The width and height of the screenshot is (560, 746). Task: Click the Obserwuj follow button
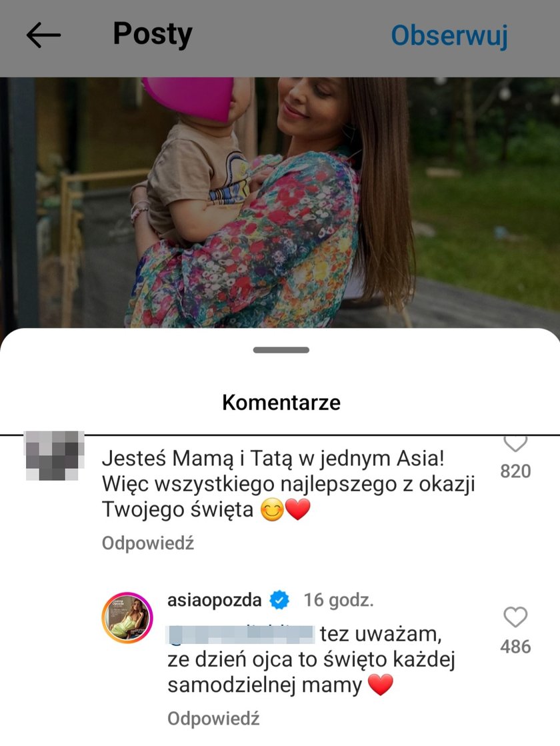pyautogui.click(x=449, y=35)
